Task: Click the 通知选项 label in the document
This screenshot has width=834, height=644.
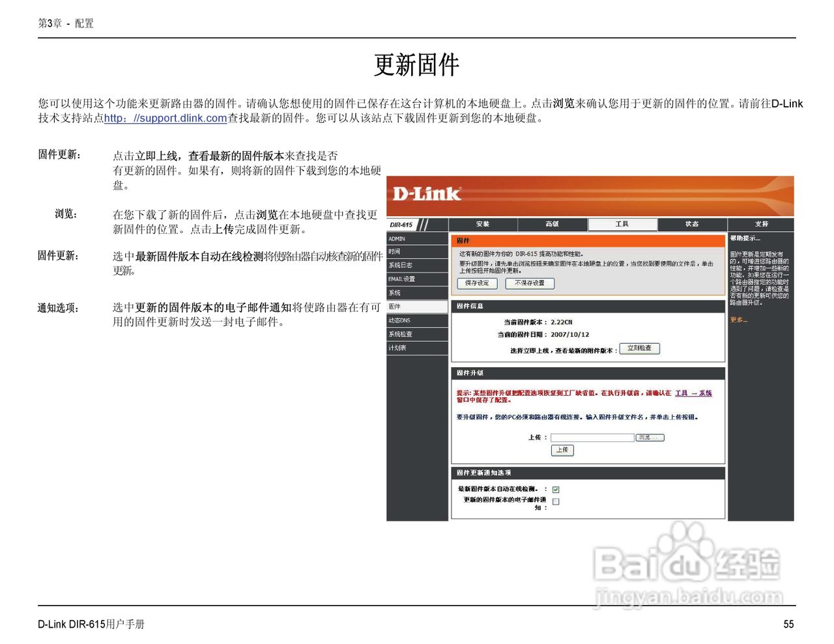Action: coord(59,308)
